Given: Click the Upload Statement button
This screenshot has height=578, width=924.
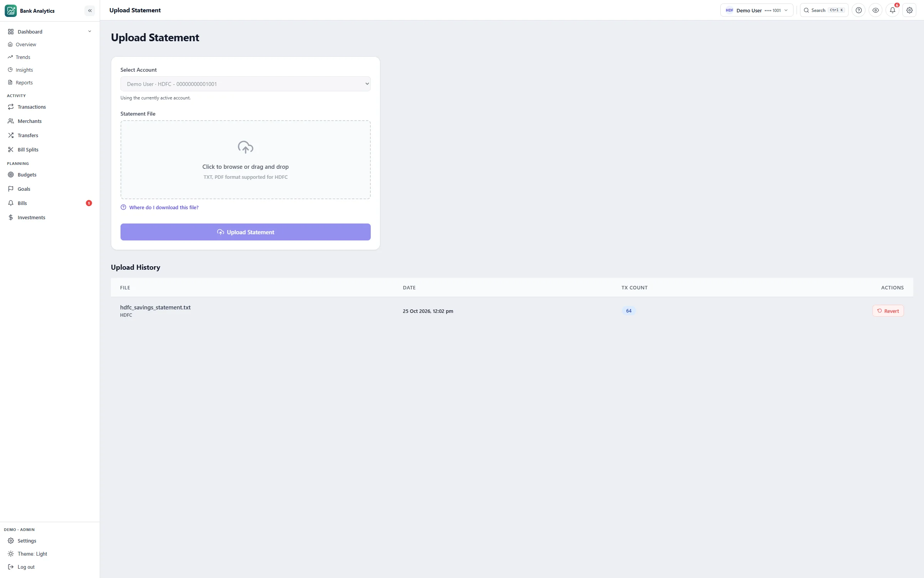Looking at the screenshot, I should (x=245, y=232).
